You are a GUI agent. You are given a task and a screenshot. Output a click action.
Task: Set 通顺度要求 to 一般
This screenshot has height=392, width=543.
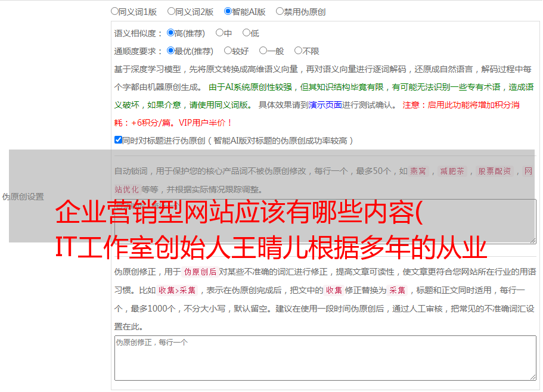coord(263,51)
